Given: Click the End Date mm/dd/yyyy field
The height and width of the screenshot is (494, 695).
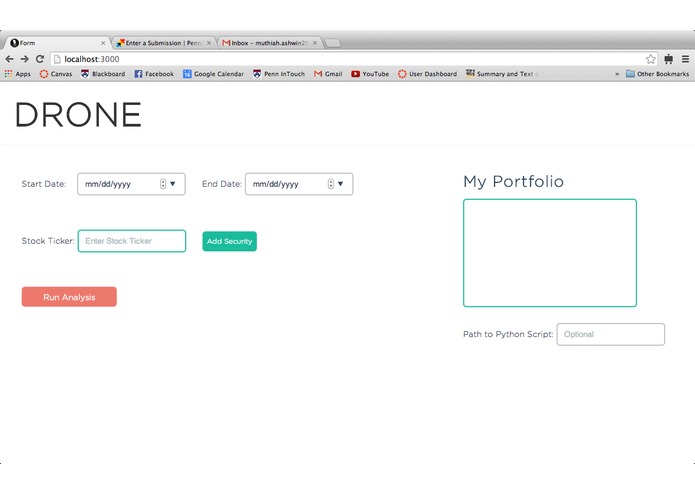Looking at the screenshot, I should click(299, 184).
